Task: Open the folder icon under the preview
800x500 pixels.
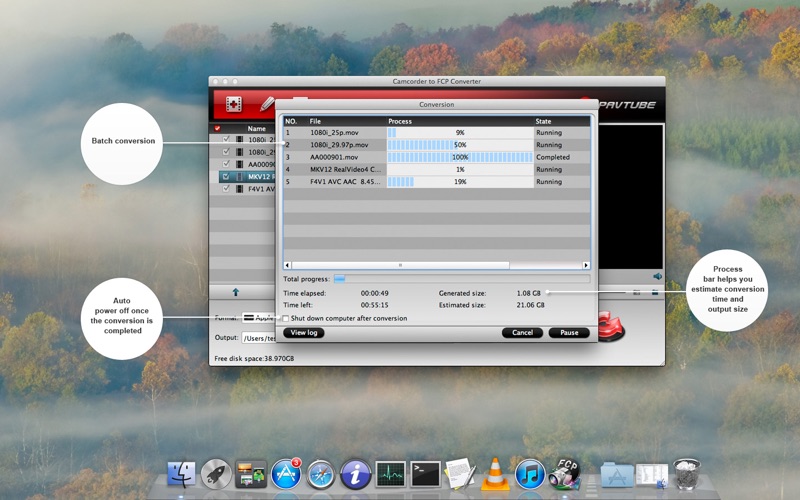Action: pos(655,292)
